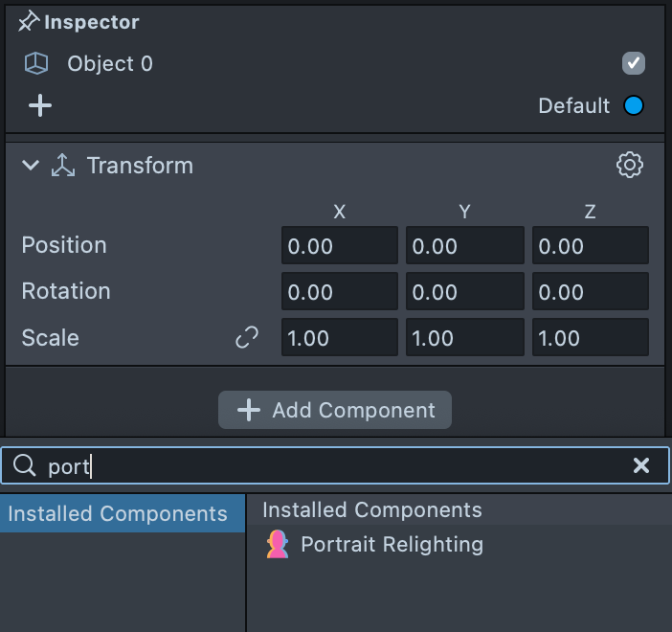Clear the search field text
This screenshot has height=632, width=672.
pyautogui.click(x=641, y=465)
